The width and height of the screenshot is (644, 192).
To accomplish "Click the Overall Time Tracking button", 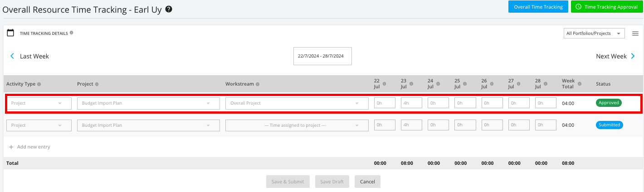I will pyautogui.click(x=538, y=7).
